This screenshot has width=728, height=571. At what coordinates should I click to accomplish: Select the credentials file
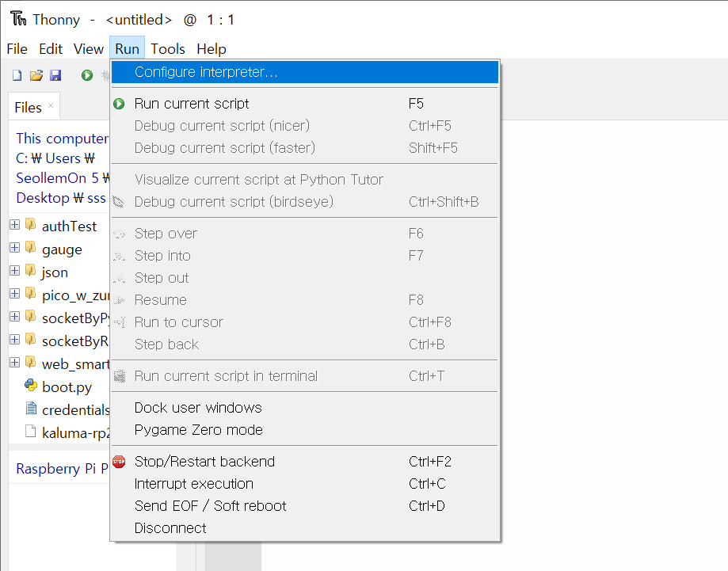coord(76,410)
